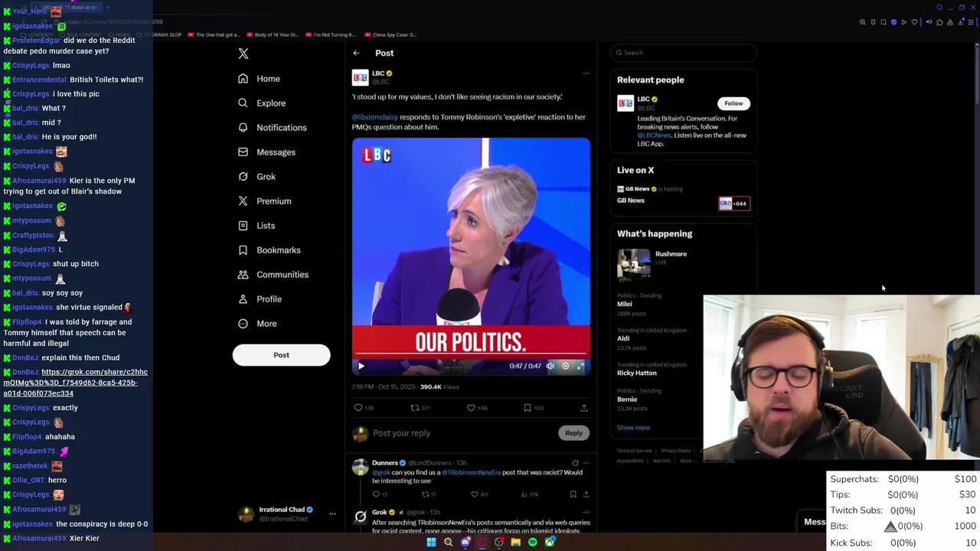Open the 'China Spy Case' bookmark
The image size is (980, 551).
point(390,35)
